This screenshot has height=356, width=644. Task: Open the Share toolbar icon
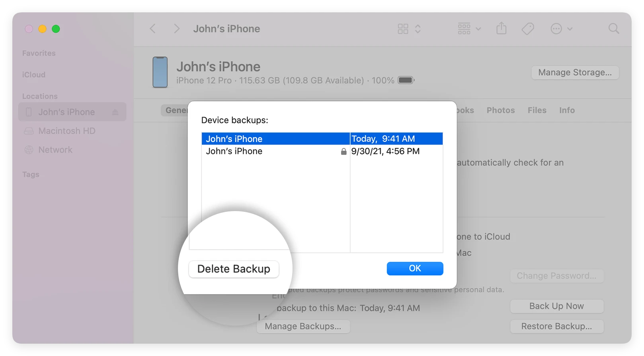pyautogui.click(x=502, y=28)
